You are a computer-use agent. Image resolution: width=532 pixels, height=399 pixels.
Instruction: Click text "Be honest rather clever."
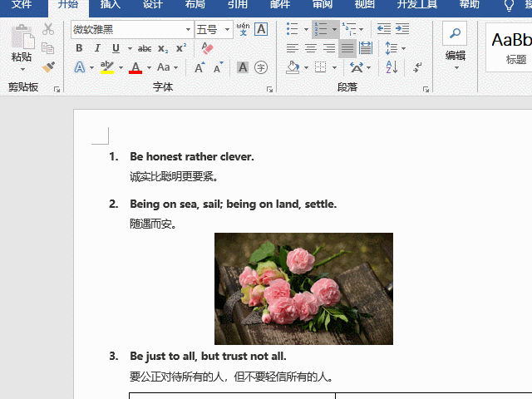click(x=192, y=157)
